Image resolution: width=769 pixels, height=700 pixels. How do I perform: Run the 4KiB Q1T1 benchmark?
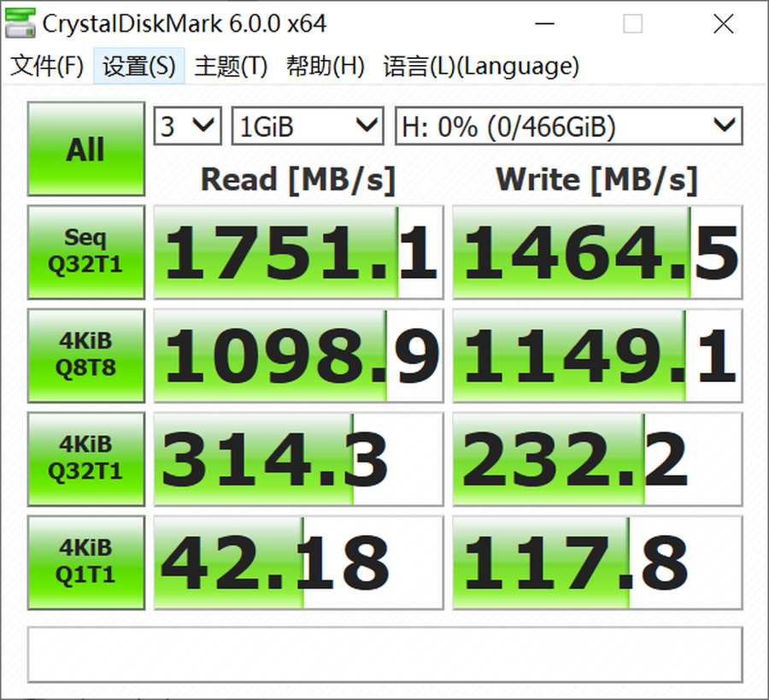tap(85, 562)
